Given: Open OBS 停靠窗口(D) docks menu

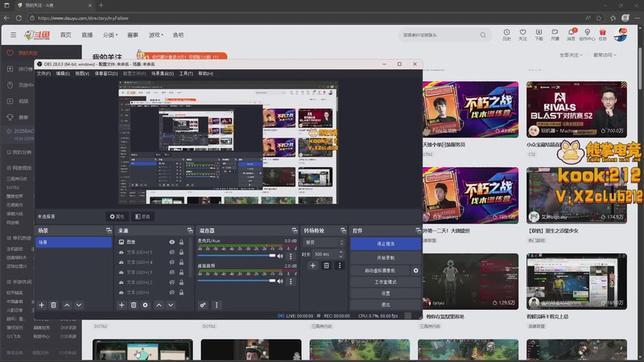Looking at the screenshot, I should click(x=106, y=73).
